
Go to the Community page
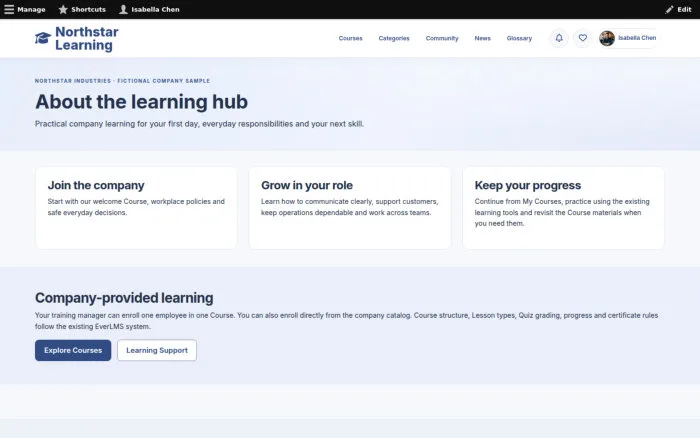[x=442, y=38]
